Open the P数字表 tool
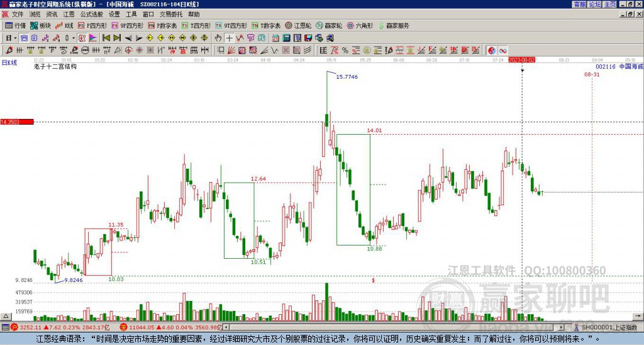644x345 pixels. pyautogui.click(x=162, y=25)
